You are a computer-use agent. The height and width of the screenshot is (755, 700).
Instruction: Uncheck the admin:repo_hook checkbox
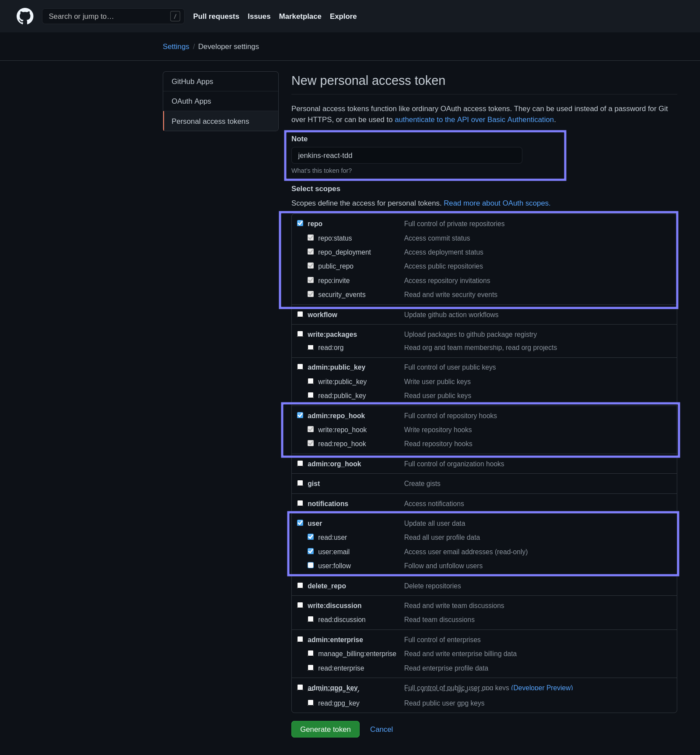point(300,416)
